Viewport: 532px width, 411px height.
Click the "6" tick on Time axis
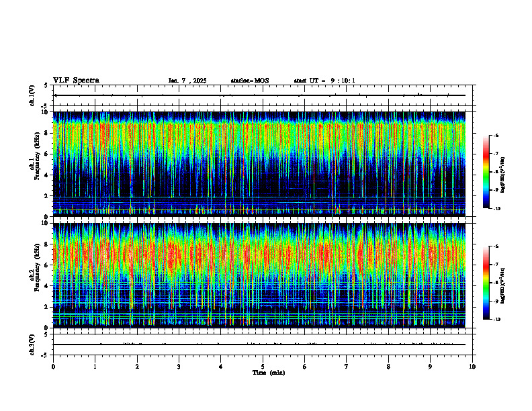(305, 367)
